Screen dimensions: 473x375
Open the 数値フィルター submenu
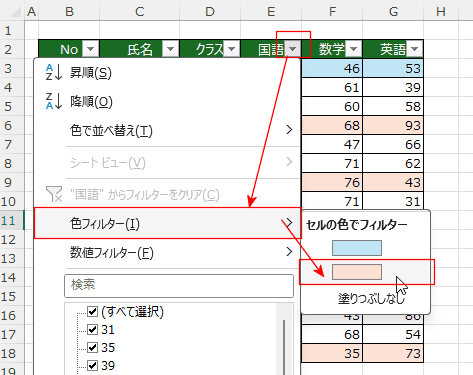pos(167,252)
